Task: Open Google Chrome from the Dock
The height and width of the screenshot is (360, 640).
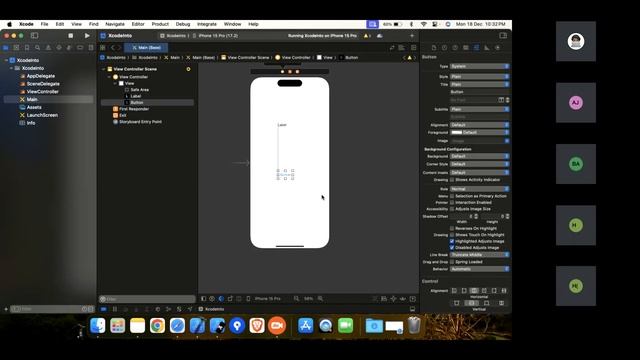Action: click(158, 326)
